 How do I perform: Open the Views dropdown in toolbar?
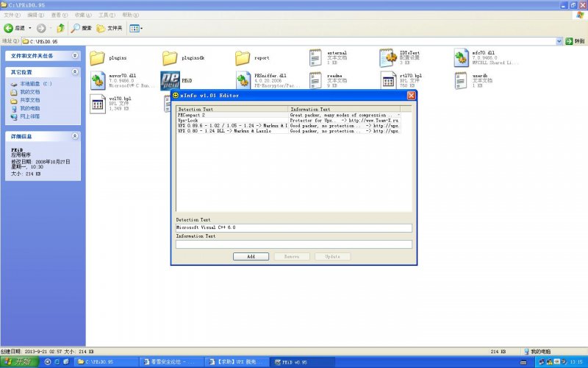[x=136, y=28]
